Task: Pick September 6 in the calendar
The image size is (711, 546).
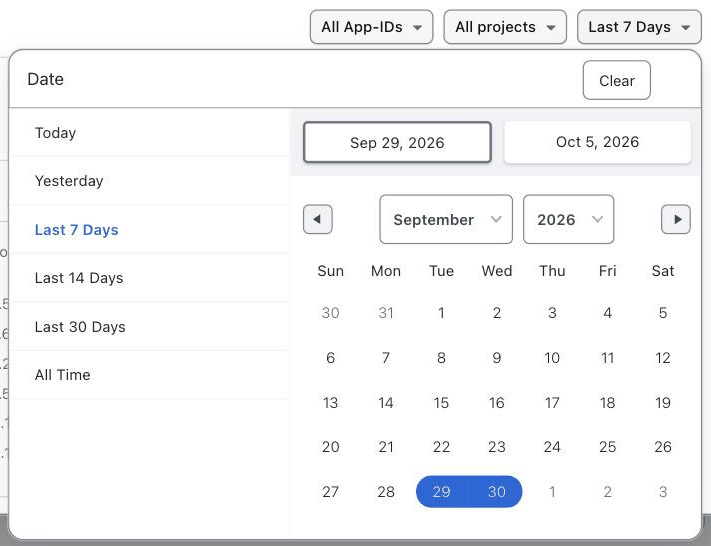Action: pos(331,358)
